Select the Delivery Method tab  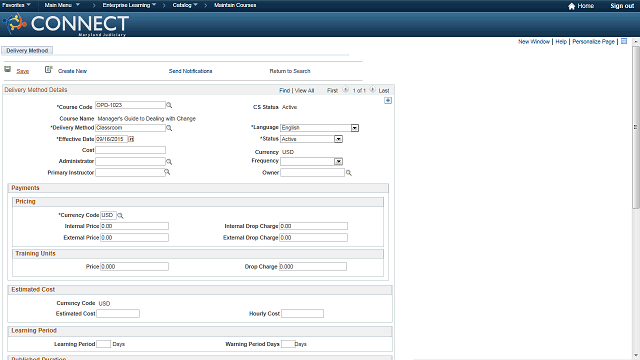click(27, 51)
